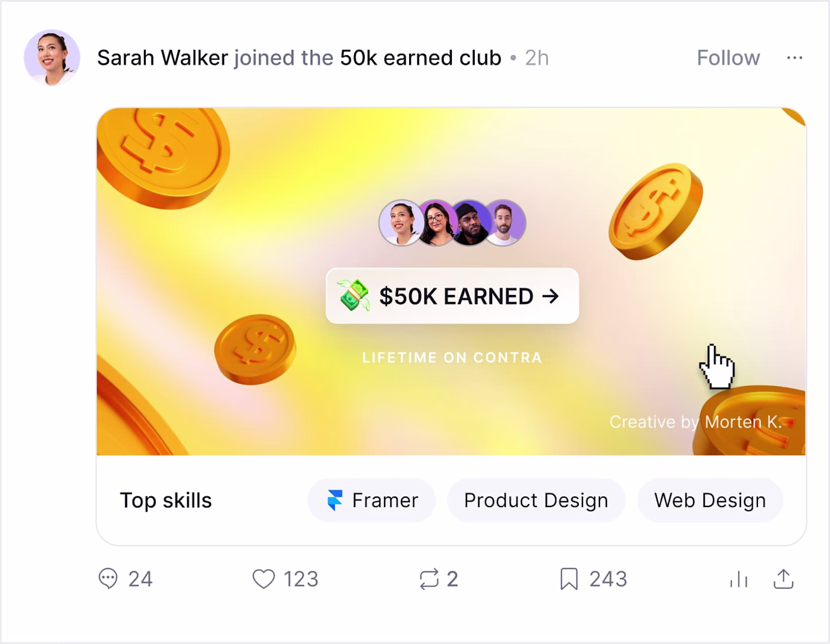Image resolution: width=830 pixels, height=644 pixels.
Task: Open the comments speech bubble icon
Action: pos(108,579)
